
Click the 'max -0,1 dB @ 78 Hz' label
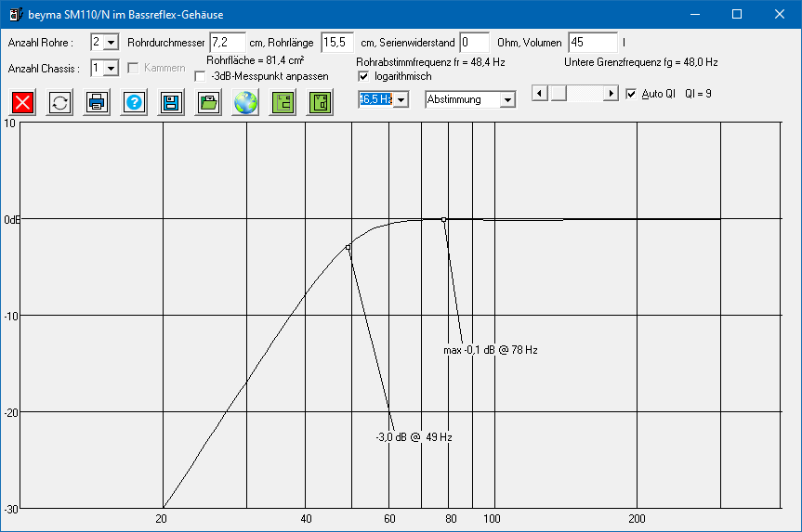pos(491,350)
